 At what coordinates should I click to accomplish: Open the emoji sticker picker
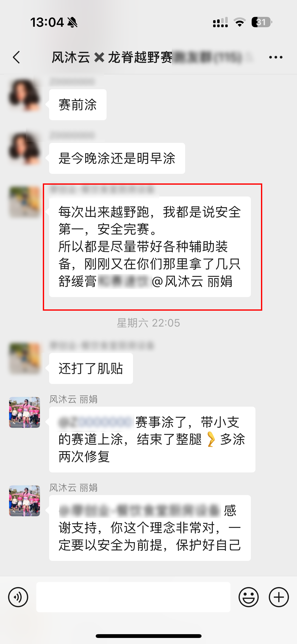[x=248, y=597]
